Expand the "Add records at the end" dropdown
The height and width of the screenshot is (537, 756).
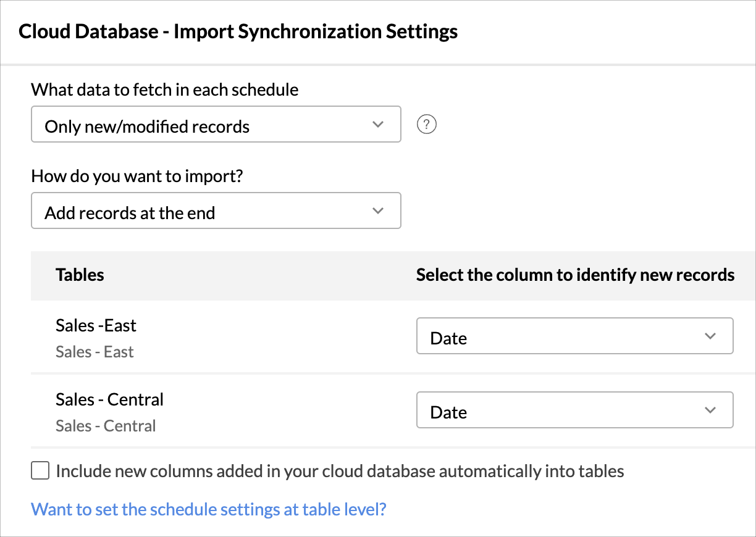[216, 211]
